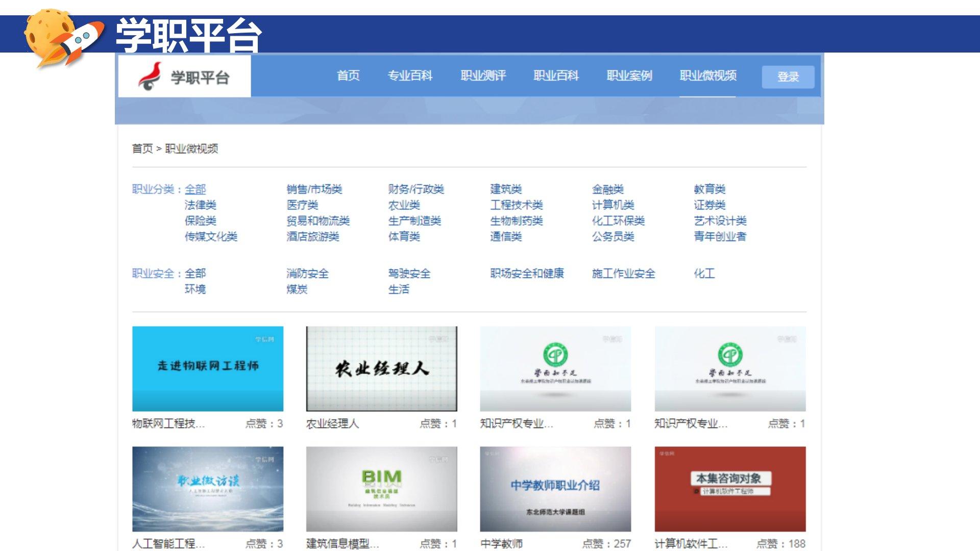Go to the 职业案例 tab

click(x=629, y=76)
